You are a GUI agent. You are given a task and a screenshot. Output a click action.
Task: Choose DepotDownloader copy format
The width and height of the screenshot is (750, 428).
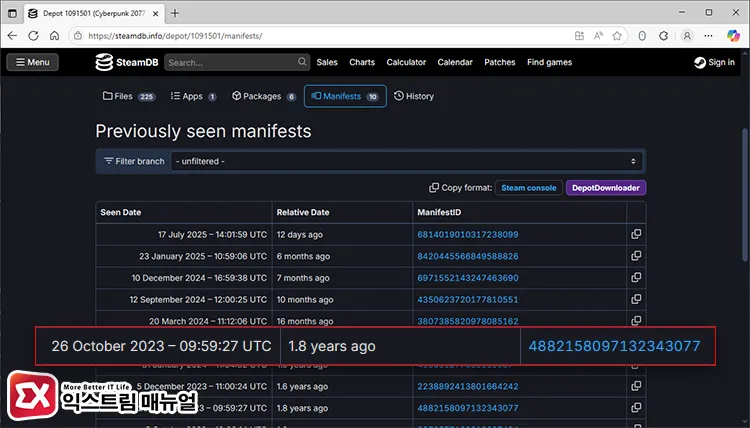[606, 188]
